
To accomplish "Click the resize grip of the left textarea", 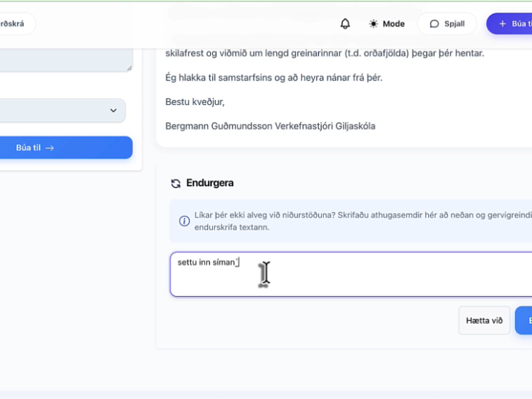I will click(x=128, y=68).
